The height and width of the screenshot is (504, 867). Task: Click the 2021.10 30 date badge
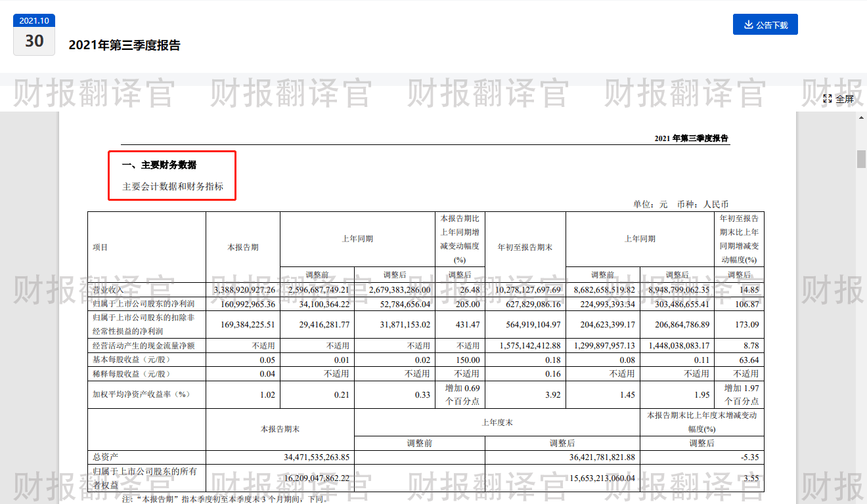click(x=34, y=35)
